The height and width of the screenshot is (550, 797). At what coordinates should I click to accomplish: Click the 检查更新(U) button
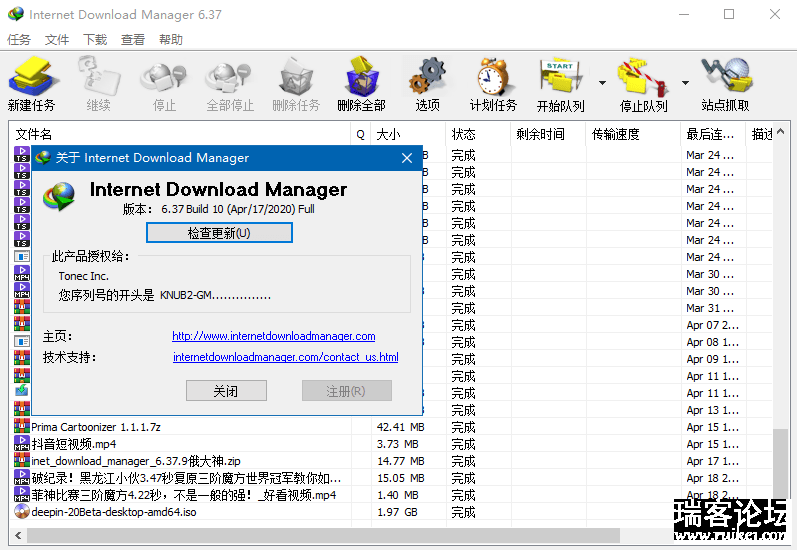pyautogui.click(x=219, y=233)
